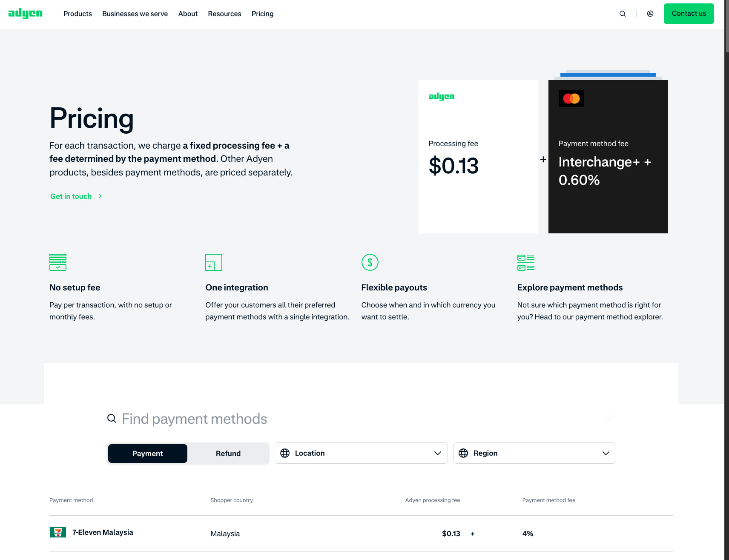The image size is (729, 560).
Task: Focus the Find payment methods search field
Action: [x=361, y=419]
